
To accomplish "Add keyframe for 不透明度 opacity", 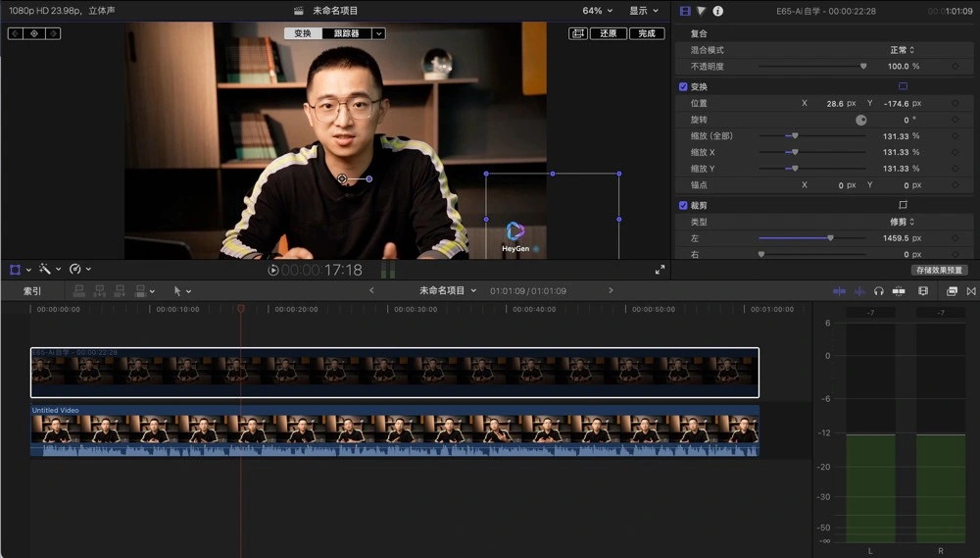I will tap(955, 66).
